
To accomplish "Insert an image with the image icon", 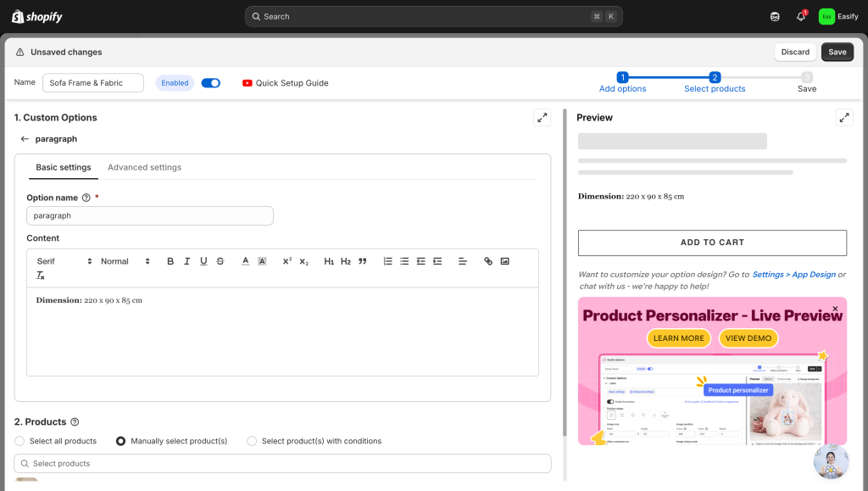I will coord(505,261).
